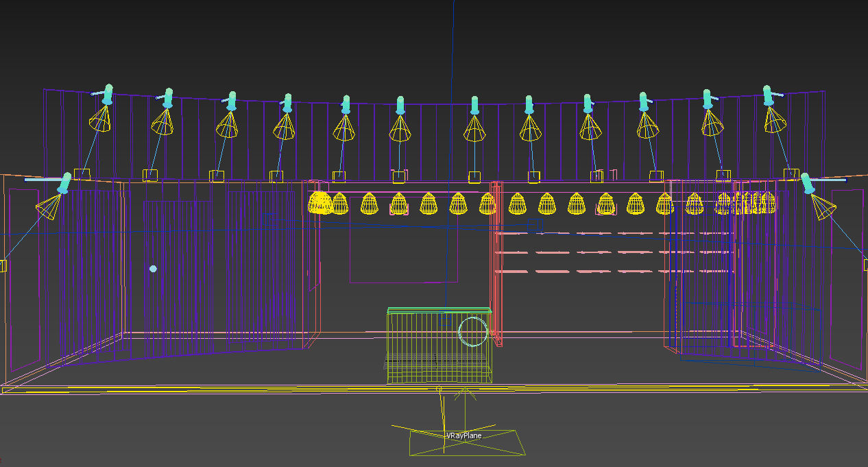Select the dense yellow light cluster at the left end of the hanging row
This screenshot has width=868, height=467.
[x=321, y=203]
